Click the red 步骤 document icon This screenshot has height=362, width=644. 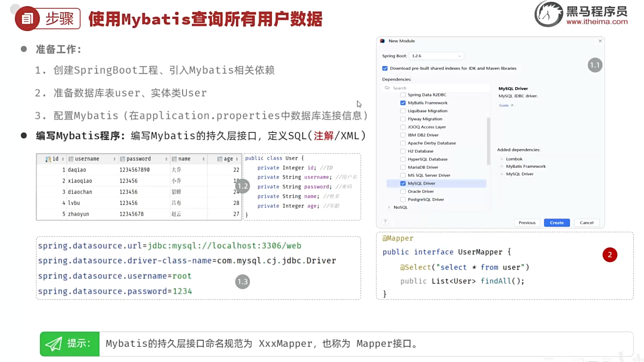27,19
